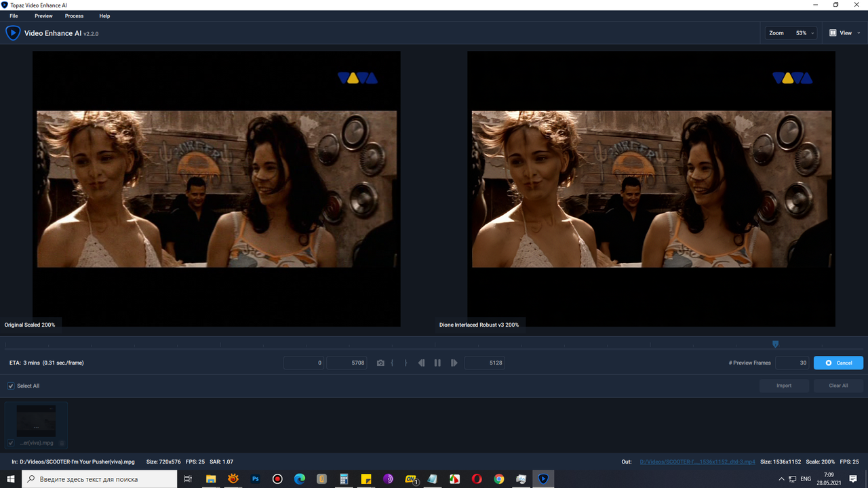Pause the preview playback
868x488 pixels.
tap(437, 363)
